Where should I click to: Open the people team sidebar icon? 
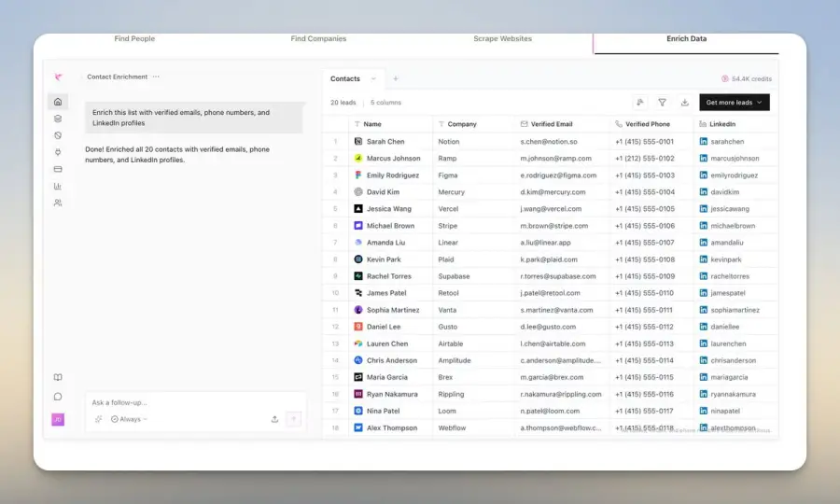[58, 203]
